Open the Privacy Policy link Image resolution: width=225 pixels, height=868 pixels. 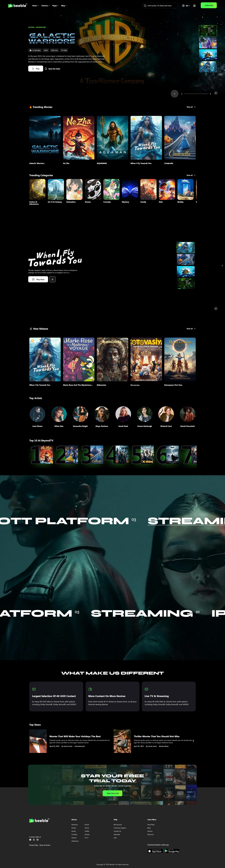pos(34,845)
